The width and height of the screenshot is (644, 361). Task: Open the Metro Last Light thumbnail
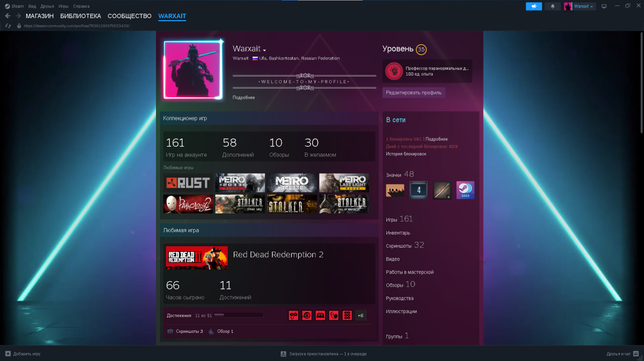[x=344, y=183]
